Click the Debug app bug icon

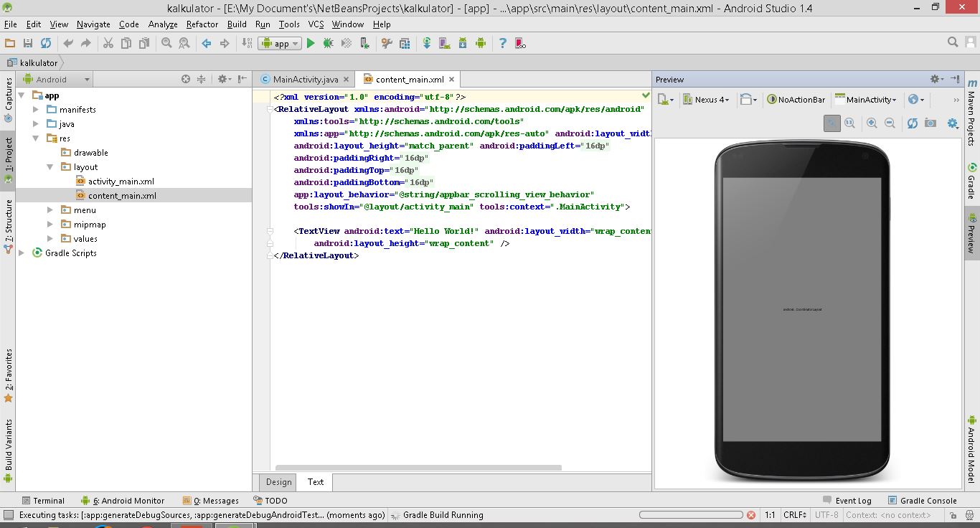[328, 43]
